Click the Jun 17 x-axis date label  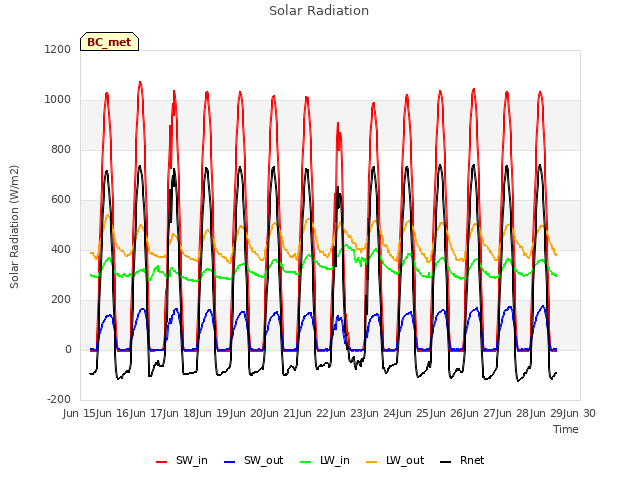147,413
